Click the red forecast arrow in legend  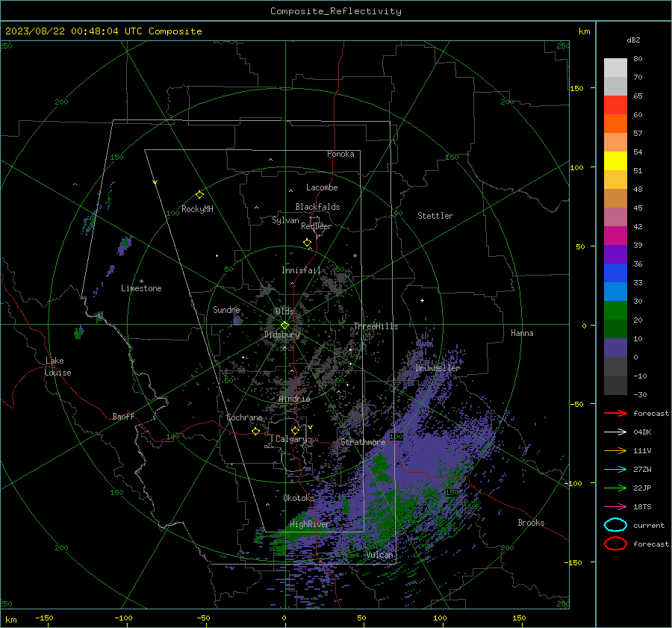(x=615, y=413)
